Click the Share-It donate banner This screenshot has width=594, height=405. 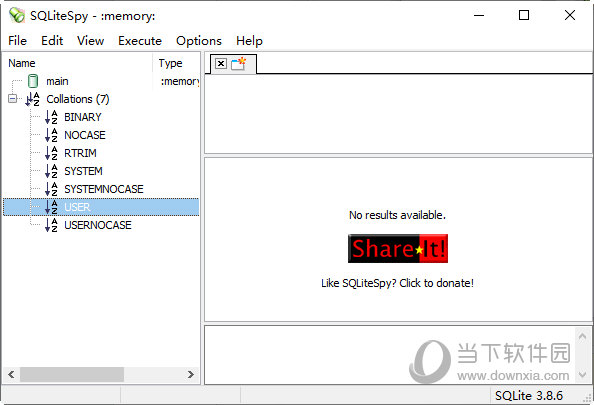coord(398,249)
